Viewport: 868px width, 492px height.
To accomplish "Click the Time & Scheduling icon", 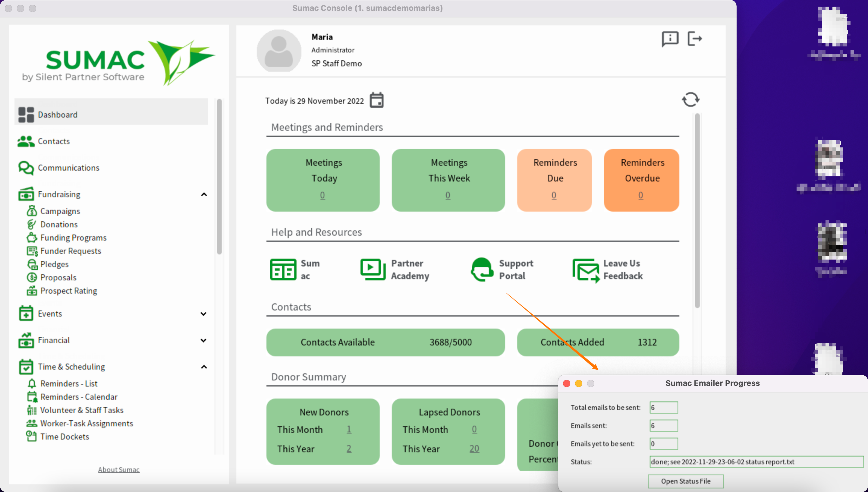I will click(26, 367).
